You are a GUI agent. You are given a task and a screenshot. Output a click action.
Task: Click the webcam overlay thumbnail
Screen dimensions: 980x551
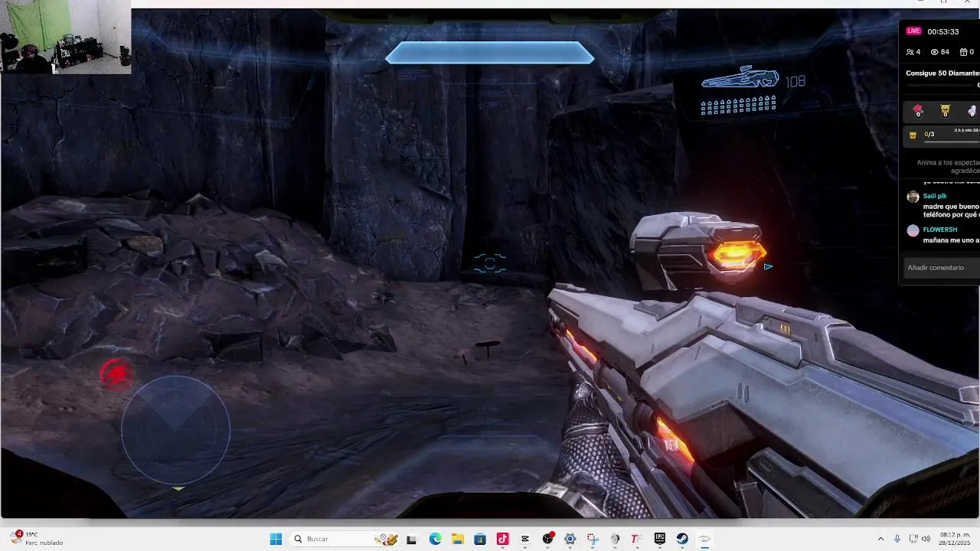[66, 38]
